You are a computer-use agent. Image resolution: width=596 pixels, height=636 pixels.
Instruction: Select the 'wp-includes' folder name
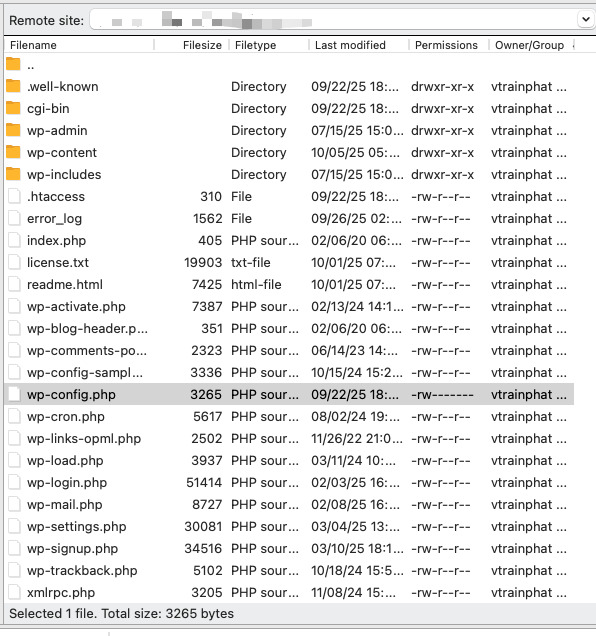64,174
